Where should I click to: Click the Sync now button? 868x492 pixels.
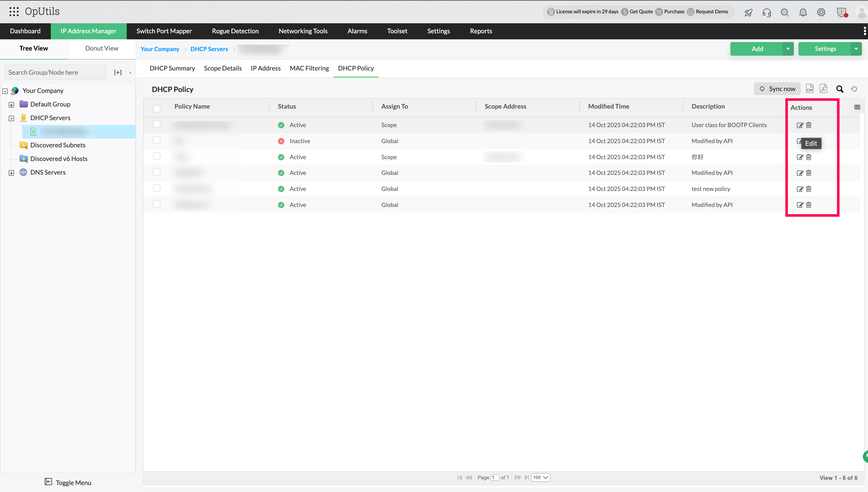tap(777, 89)
